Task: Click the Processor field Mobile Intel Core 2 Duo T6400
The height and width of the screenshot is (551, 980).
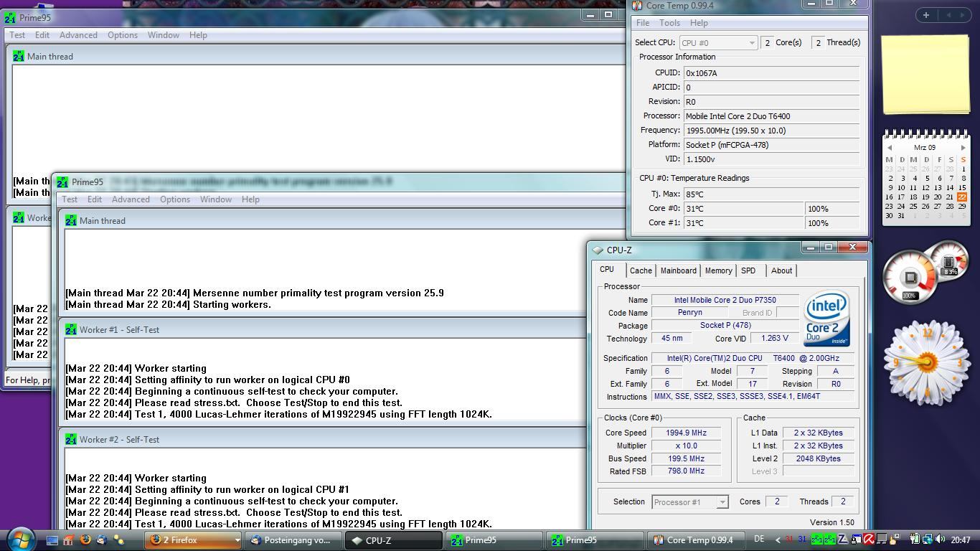Action: 771,116
